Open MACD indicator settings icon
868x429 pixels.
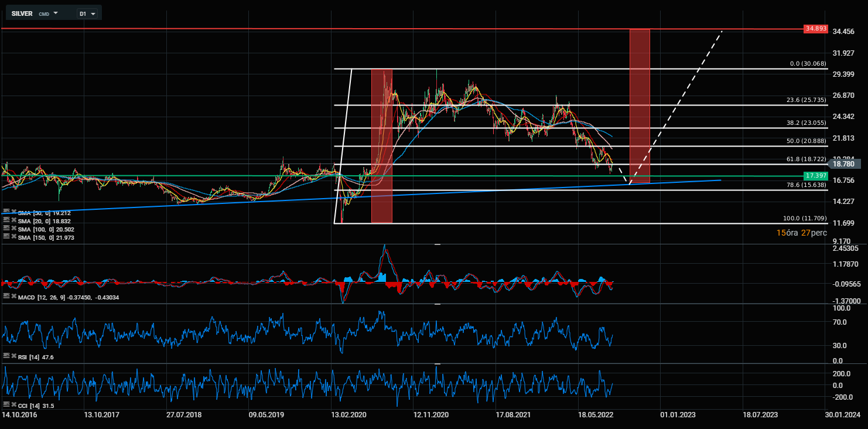click(x=6, y=297)
